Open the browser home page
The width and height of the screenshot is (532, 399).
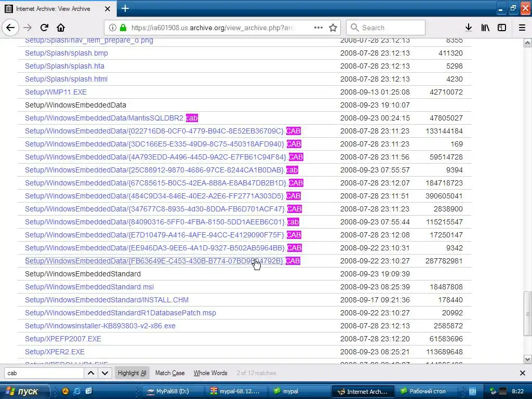point(61,28)
